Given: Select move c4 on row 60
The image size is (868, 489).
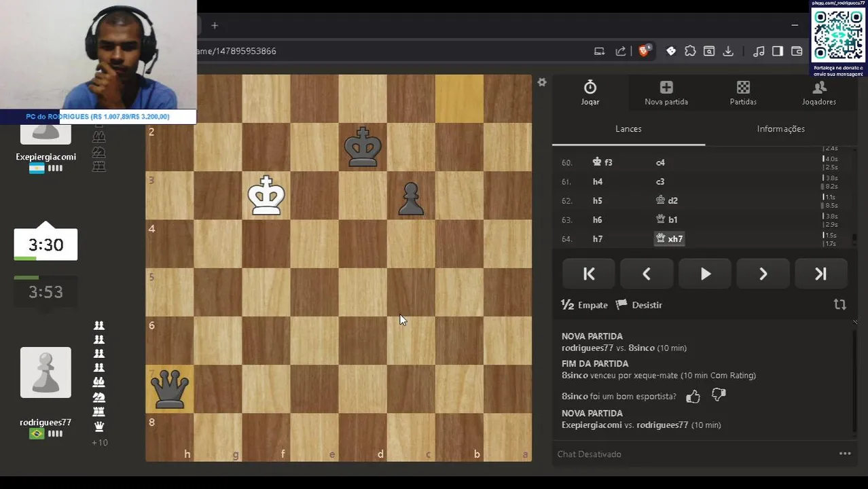Looking at the screenshot, I should (x=660, y=163).
